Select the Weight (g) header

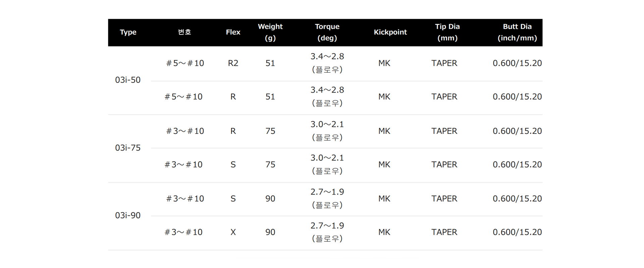click(x=270, y=32)
